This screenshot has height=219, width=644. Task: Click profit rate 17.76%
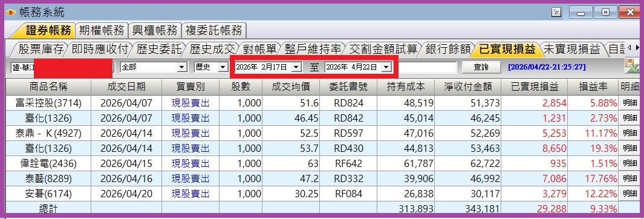pyautogui.click(x=601, y=178)
